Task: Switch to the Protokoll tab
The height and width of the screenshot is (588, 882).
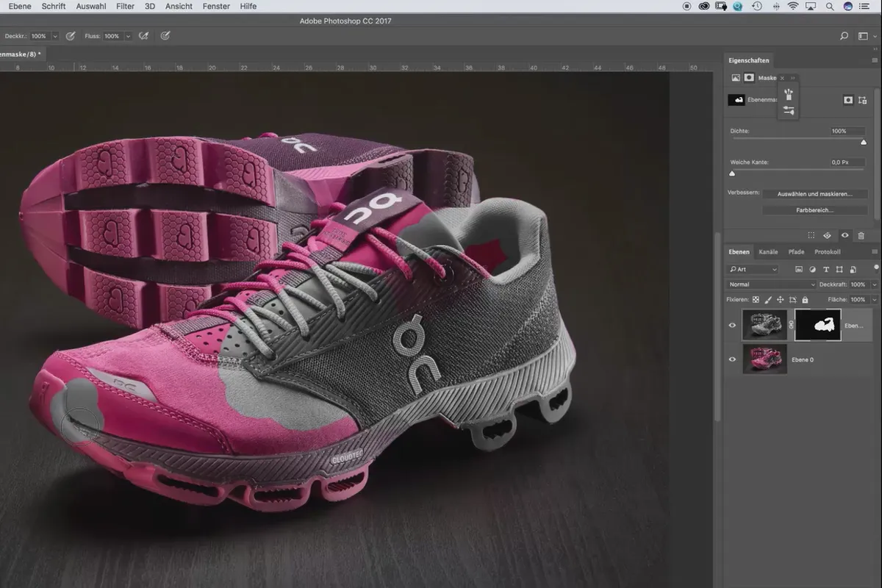Action: click(827, 252)
